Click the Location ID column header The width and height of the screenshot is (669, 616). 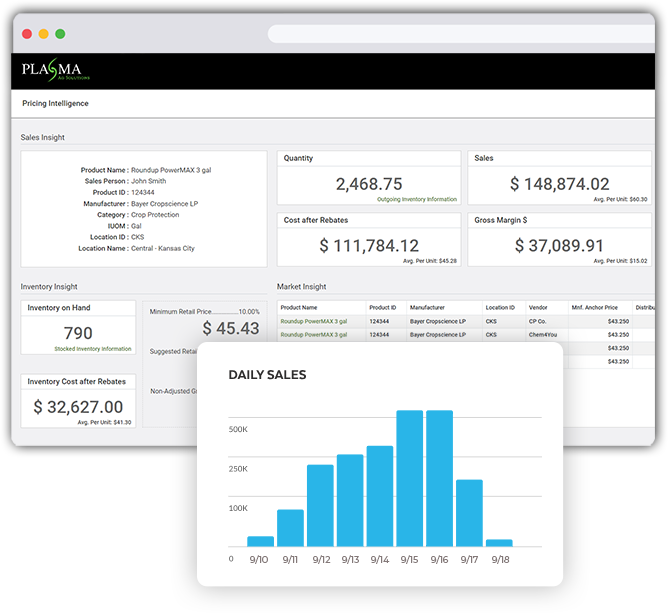pyautogui.click(x=500, y=308)
